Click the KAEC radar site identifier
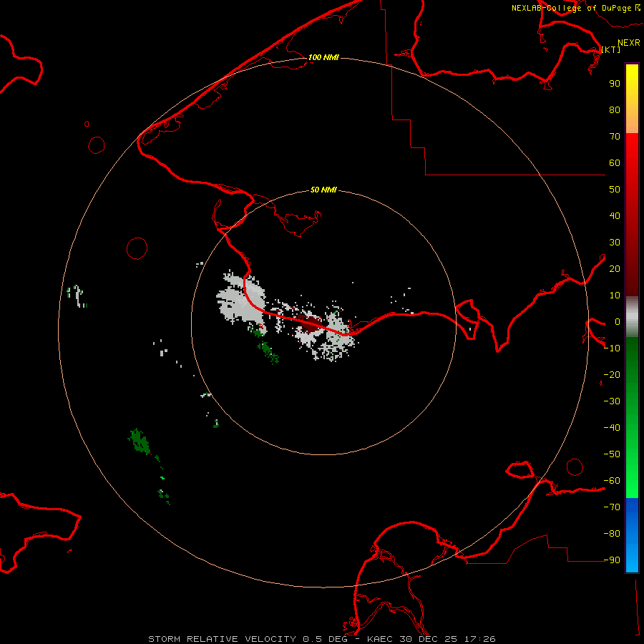The height and width of the screenshot is (644, 644). coord(380,639)
